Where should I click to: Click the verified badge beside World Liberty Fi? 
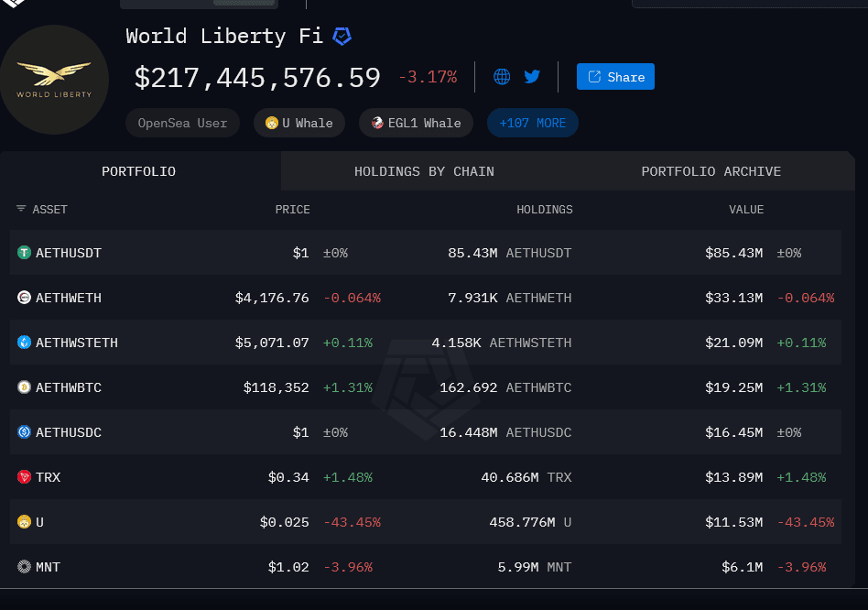point(342,37)
